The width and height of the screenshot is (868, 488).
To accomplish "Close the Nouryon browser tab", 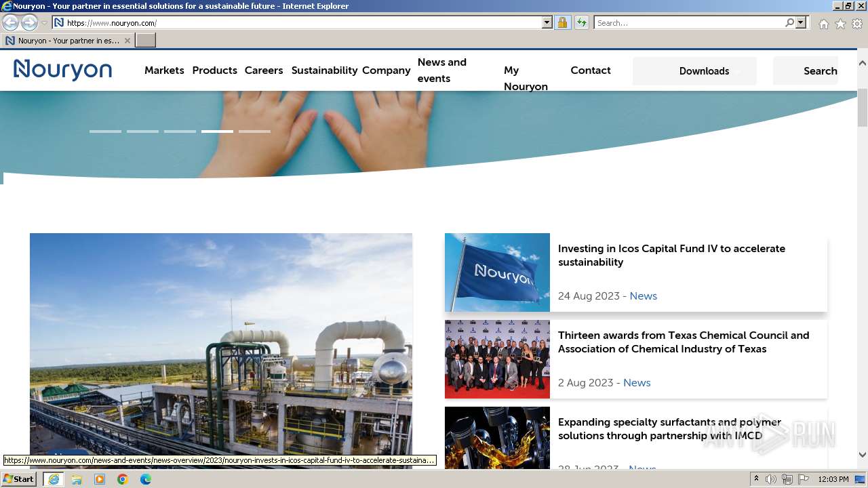I will pos(127,41).
